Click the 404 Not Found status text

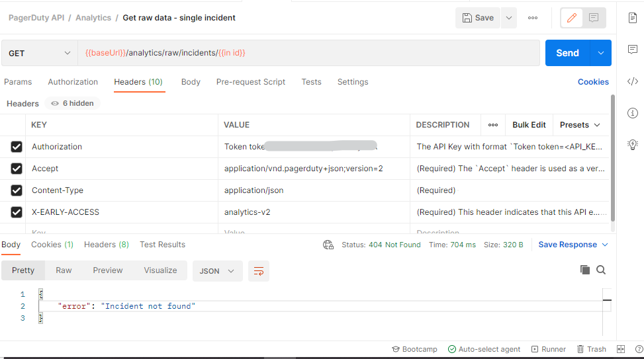tap(394, 245)
